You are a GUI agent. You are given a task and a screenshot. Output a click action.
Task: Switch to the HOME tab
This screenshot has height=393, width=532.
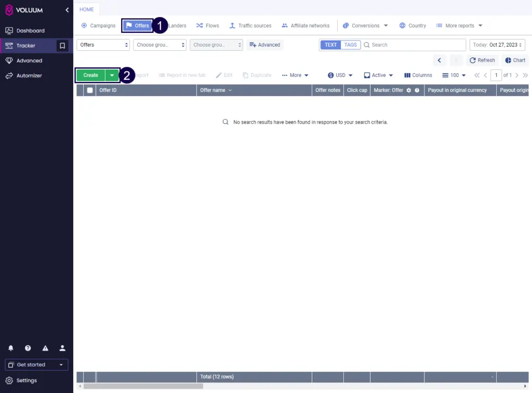tap(86, 9)
